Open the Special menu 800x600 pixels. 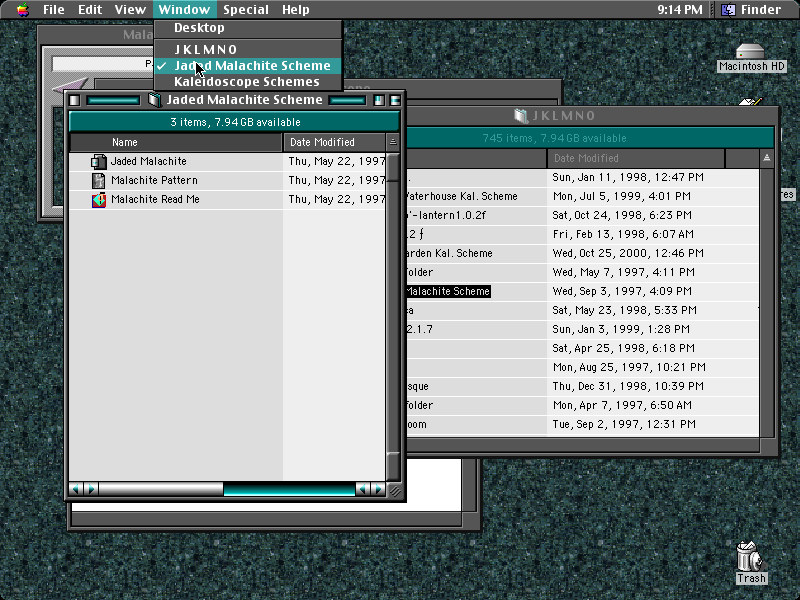click(246, 10)
